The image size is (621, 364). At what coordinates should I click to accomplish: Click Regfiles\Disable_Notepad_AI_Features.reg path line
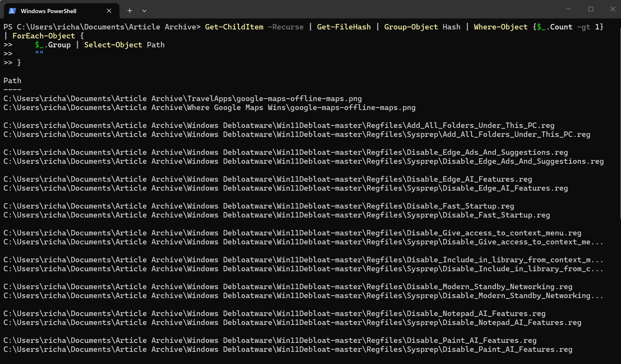pyautogui.click(x=274, y=313)
